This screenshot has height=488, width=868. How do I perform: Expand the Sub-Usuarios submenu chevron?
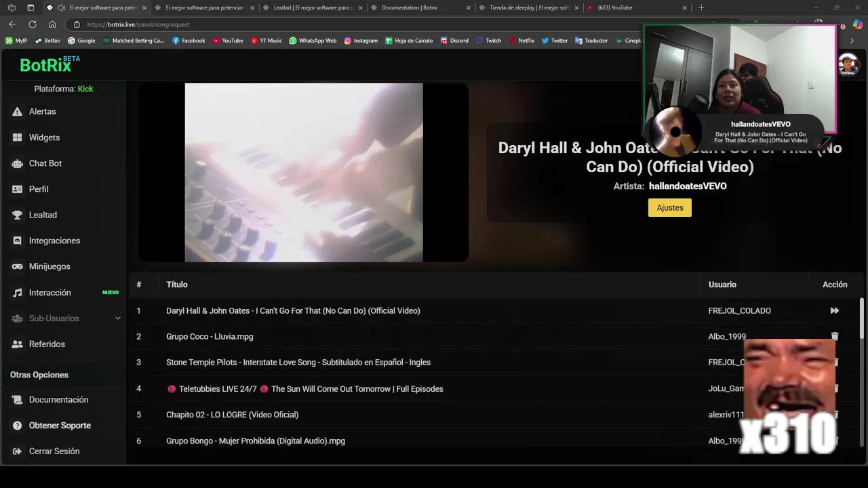pos(118,319)
